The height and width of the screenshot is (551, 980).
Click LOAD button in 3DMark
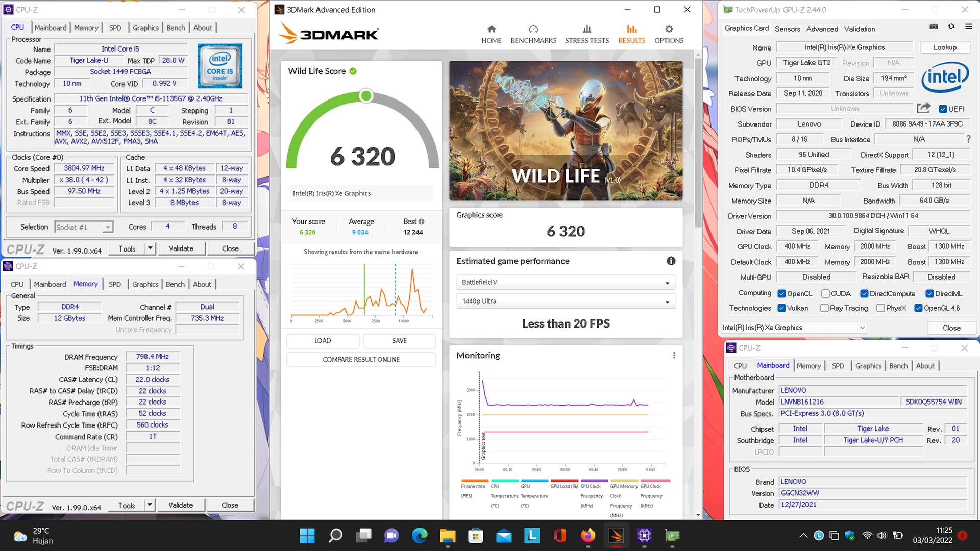(323, 341)
